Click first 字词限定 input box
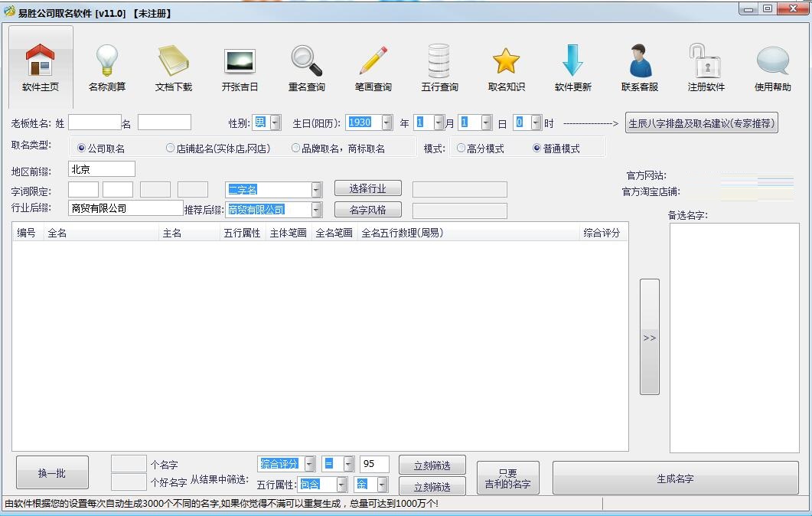This screenshot has width=812, height=516. coord(83,190)
